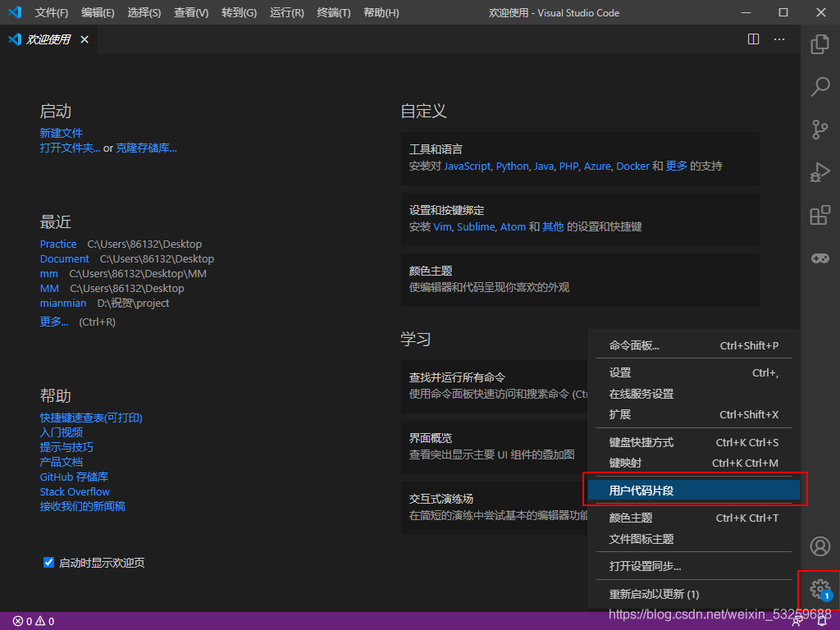Screen dimensions: 840x630
Task: Click the 克隆存储库... link
Action: coord(146,148)
